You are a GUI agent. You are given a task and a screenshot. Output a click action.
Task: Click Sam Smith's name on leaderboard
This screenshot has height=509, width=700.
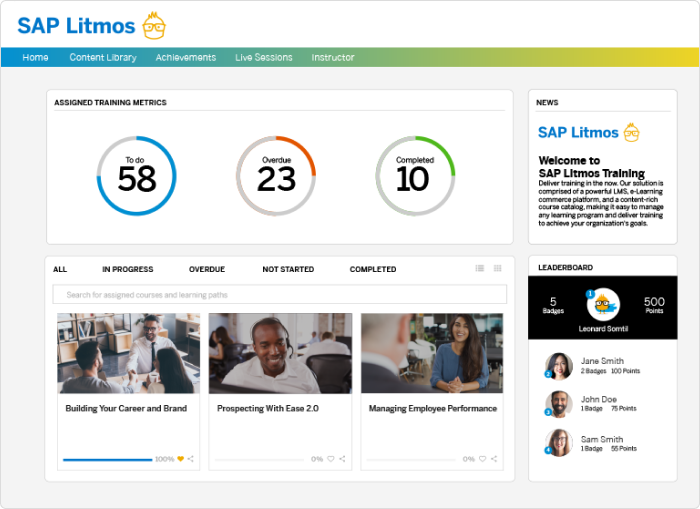pyautogui.click(x=602, y=439)
